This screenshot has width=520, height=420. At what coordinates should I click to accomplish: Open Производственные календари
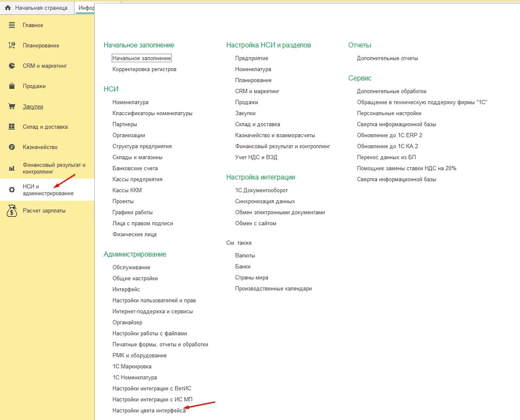(273, 289)
